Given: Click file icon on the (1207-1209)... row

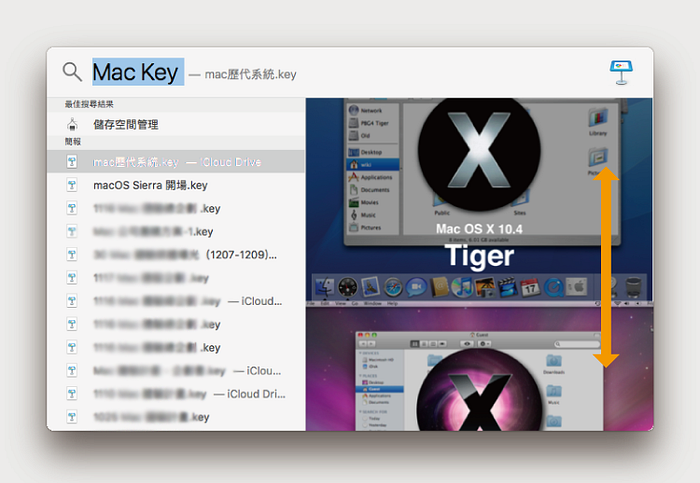Looking at the screenshot, I should point(72,254).
